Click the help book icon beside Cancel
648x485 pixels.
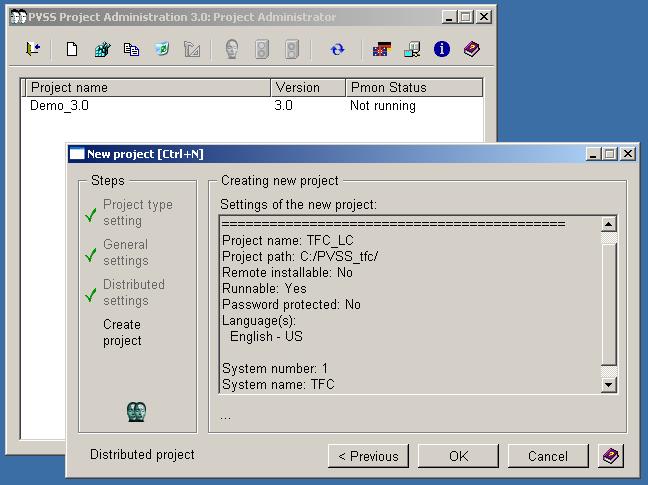(x=611, y=456)
